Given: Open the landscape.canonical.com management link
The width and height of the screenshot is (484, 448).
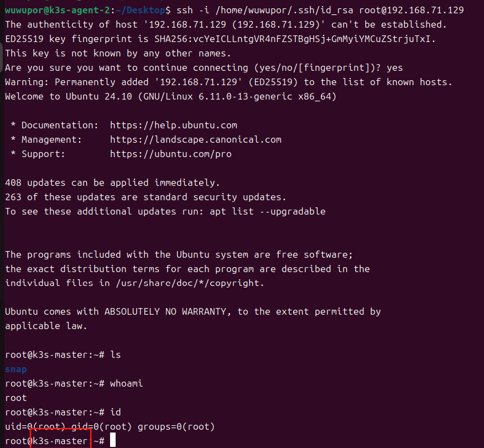Looking at the screenshot, I should click(x=195, y=140).
